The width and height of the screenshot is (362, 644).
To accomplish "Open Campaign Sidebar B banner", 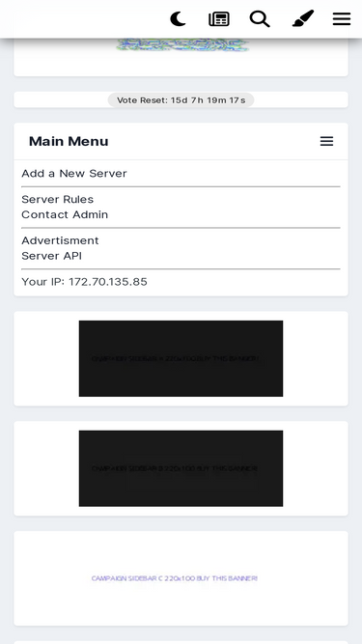I will (181, 468).
